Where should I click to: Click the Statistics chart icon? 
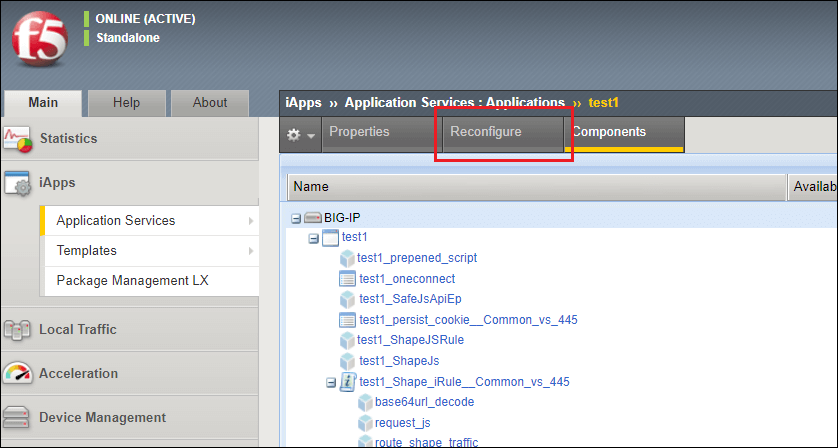(x=19, y=138)
